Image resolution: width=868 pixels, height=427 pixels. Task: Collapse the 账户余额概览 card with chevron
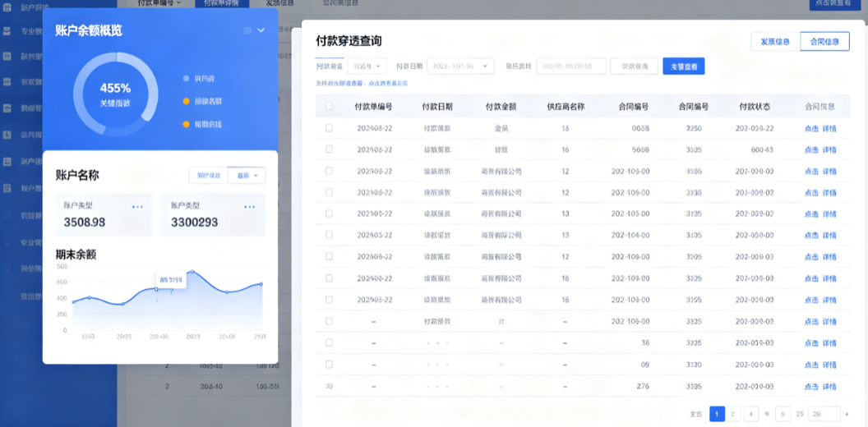tap(261, 30)
